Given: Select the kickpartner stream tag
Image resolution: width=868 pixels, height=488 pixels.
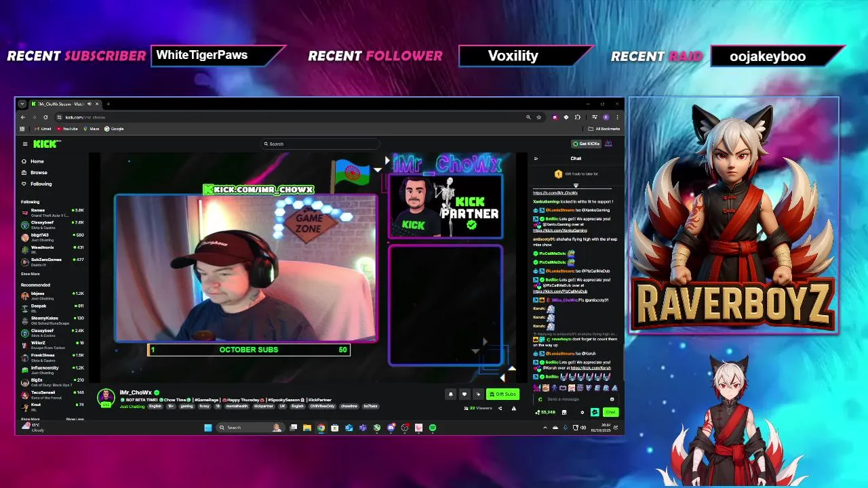Looking at the screenshot, I should [263, 406].
